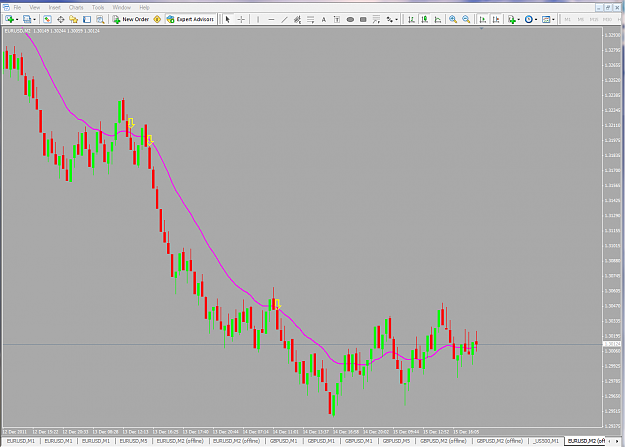Image resolution: width=625 pixels, height=447 pixels.
Task: Open the Arrows objects icon
Action: (389, 19)
